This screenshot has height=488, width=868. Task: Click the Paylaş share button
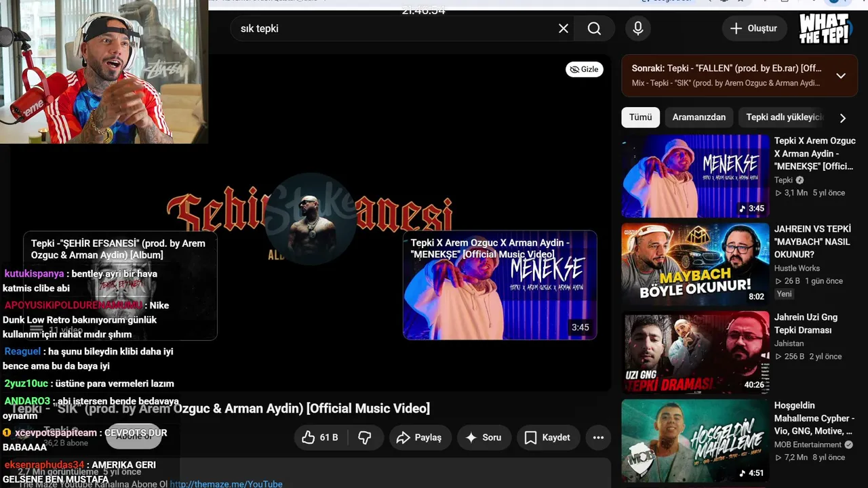pos(420,437)
